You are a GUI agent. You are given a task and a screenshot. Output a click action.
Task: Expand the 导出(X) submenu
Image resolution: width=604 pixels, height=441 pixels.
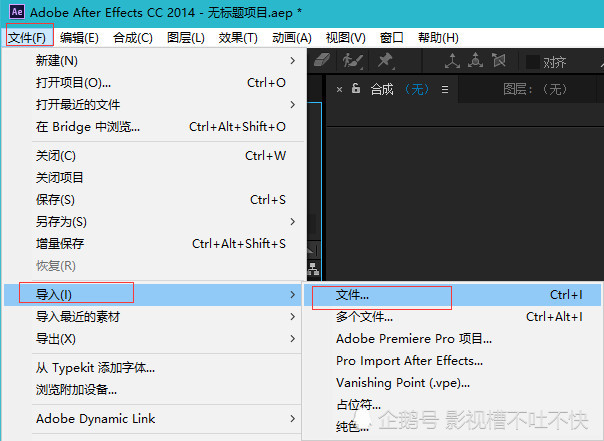(154, 339)
